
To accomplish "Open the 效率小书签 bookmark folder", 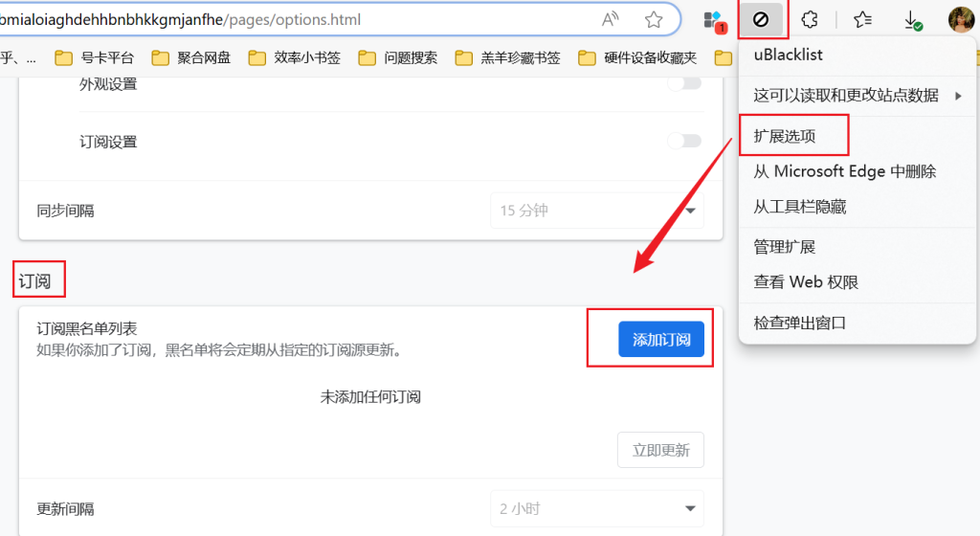I will tap(295, 58).
